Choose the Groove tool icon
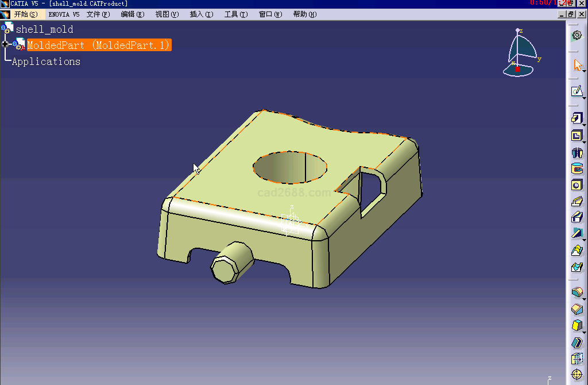Screen dimensions: 588x385 tap(577, 169)
